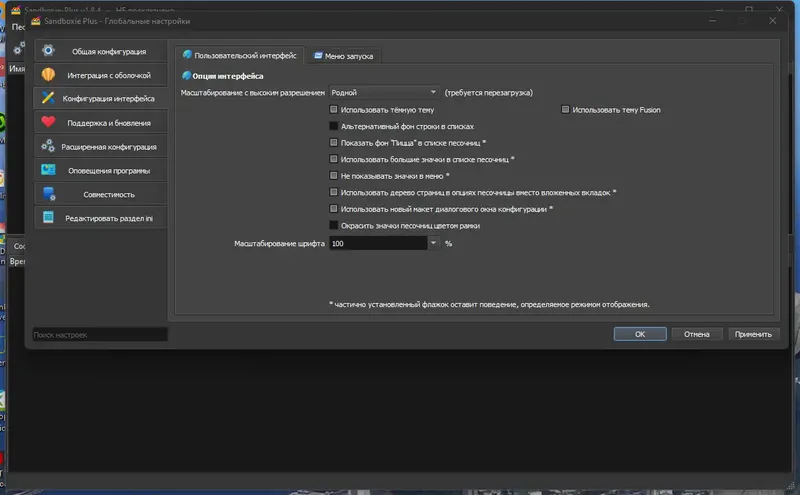Open Масштабирование с высоким разрешением dropdown
Viewport: 800px width, 495px height.
[384, 92]
